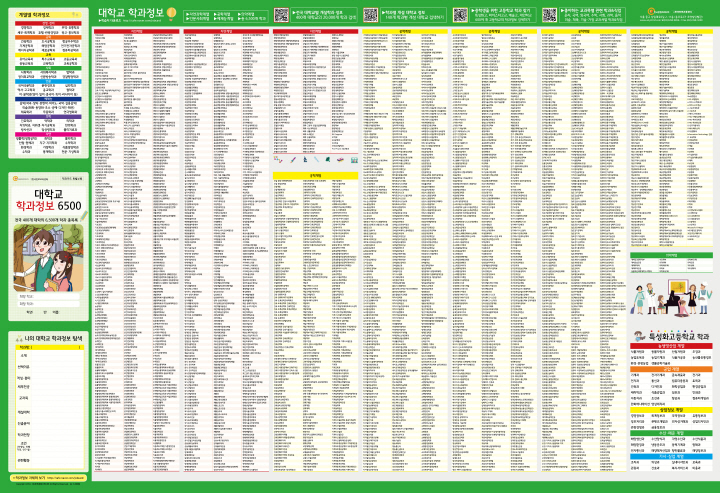Click the yellow 상업정보 계열 header bar
Screen dimensions: 720x493
click(671, 410)
